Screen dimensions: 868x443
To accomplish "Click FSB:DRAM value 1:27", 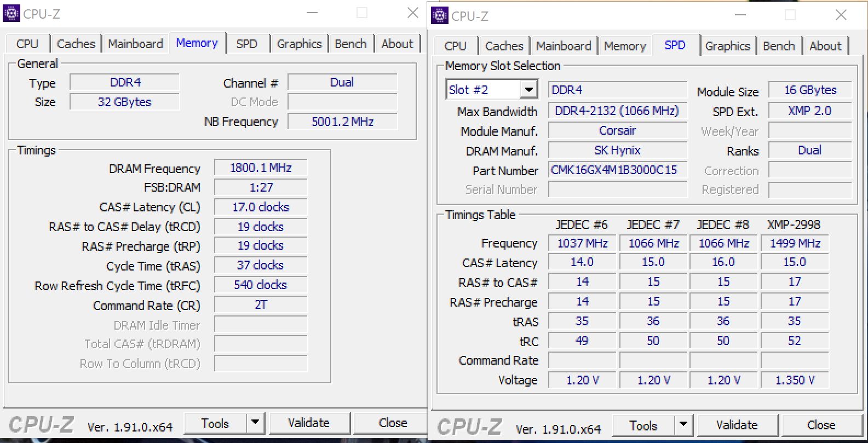I will [261, 188].
